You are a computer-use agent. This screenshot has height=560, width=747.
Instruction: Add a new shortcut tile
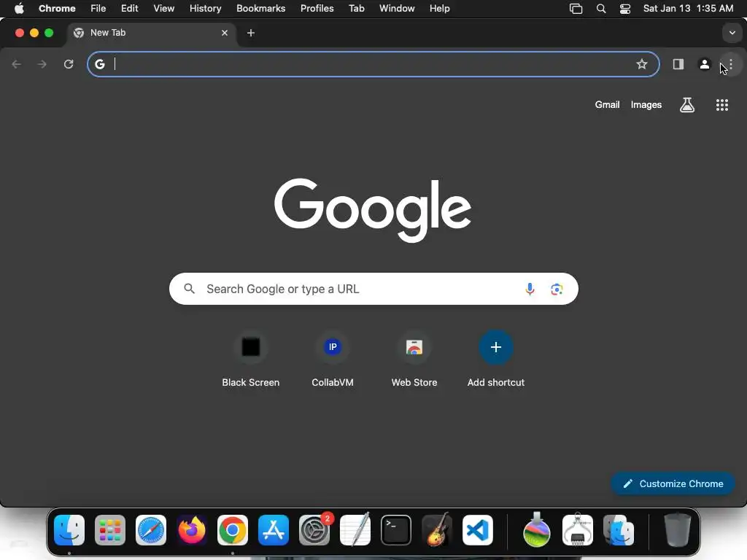pos(496,359)
